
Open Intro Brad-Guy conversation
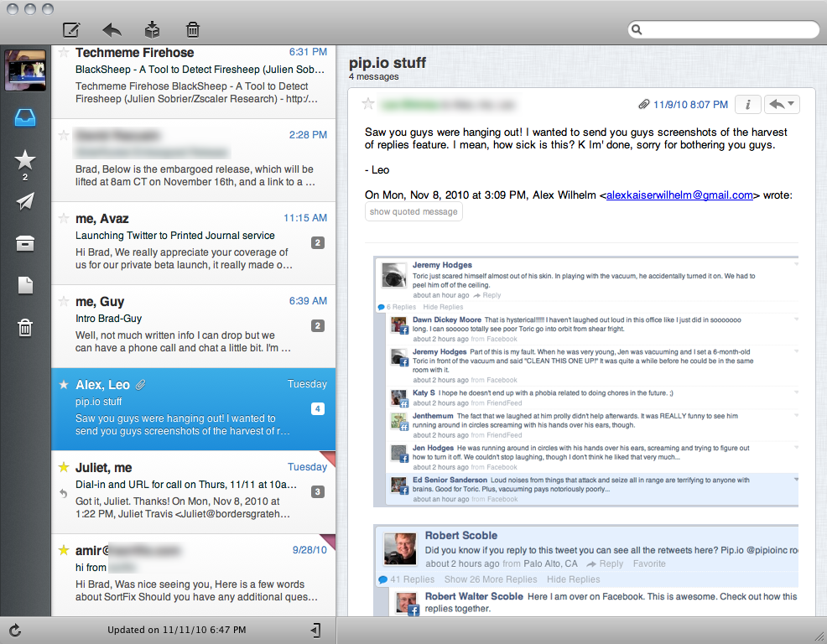(194, 326)
